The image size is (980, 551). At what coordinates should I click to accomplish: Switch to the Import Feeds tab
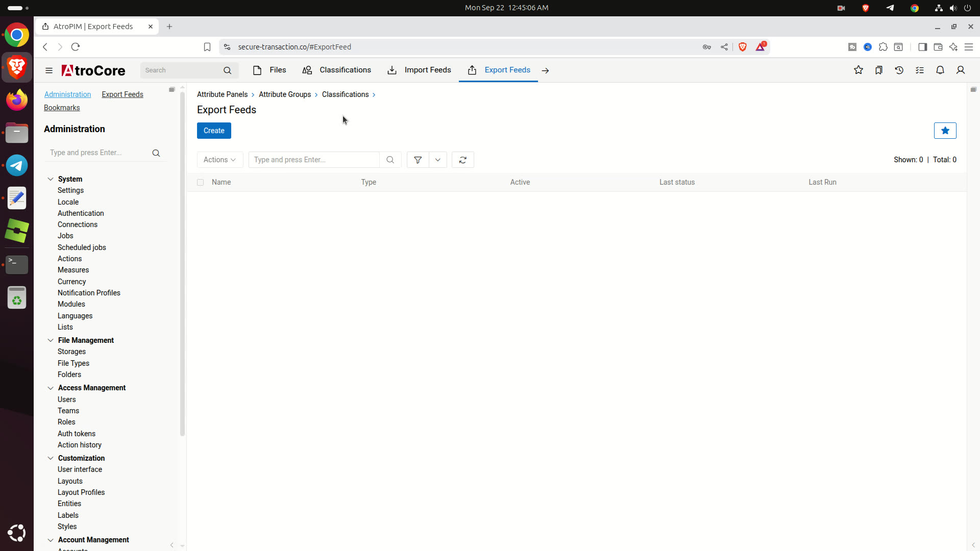[x=420, y=70]
